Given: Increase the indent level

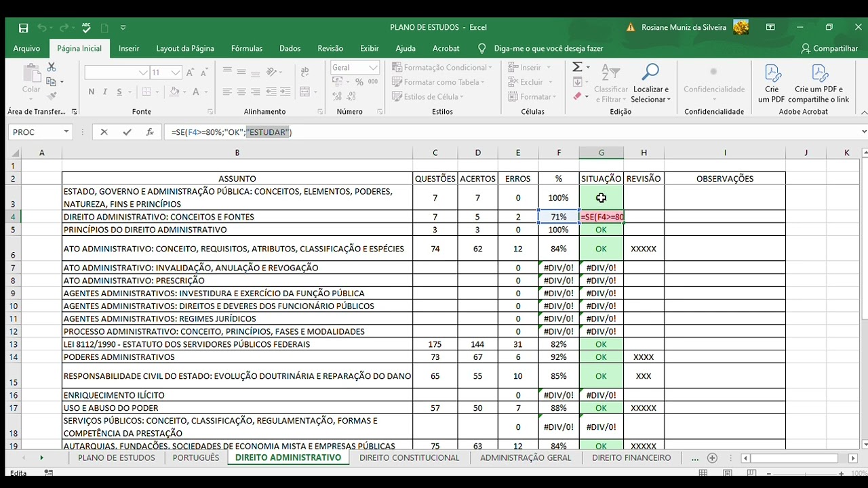Looking at the screenshot, I should pos(284,92).
